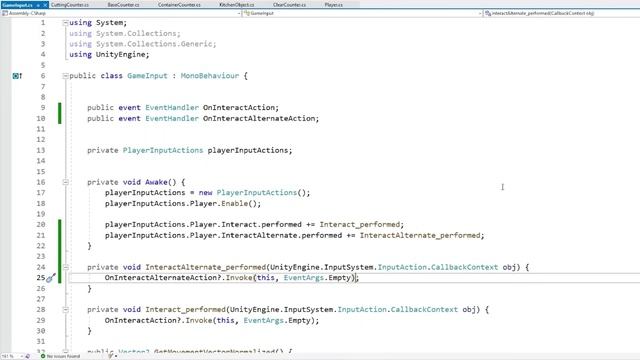Click MonoBehaviour base class on line 6
Image resolution: width=640 pixels, height=360 pixels.
210,76
